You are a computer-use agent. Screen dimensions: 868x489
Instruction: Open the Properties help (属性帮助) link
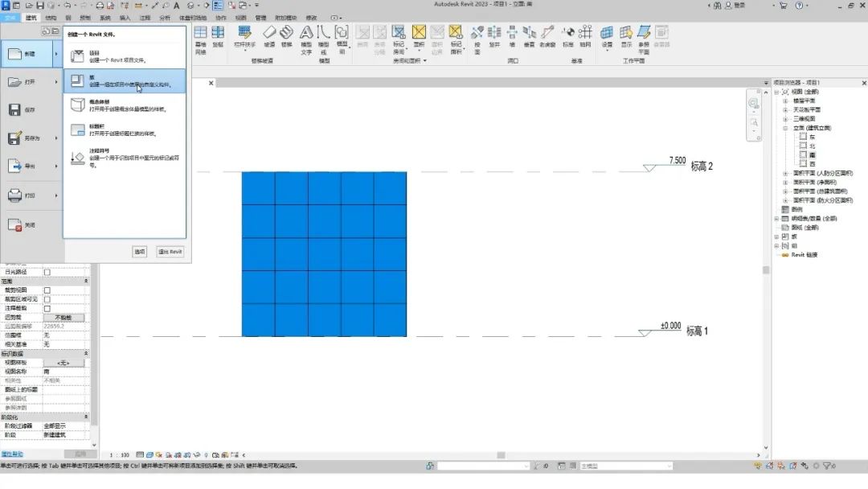click(12, 454)
